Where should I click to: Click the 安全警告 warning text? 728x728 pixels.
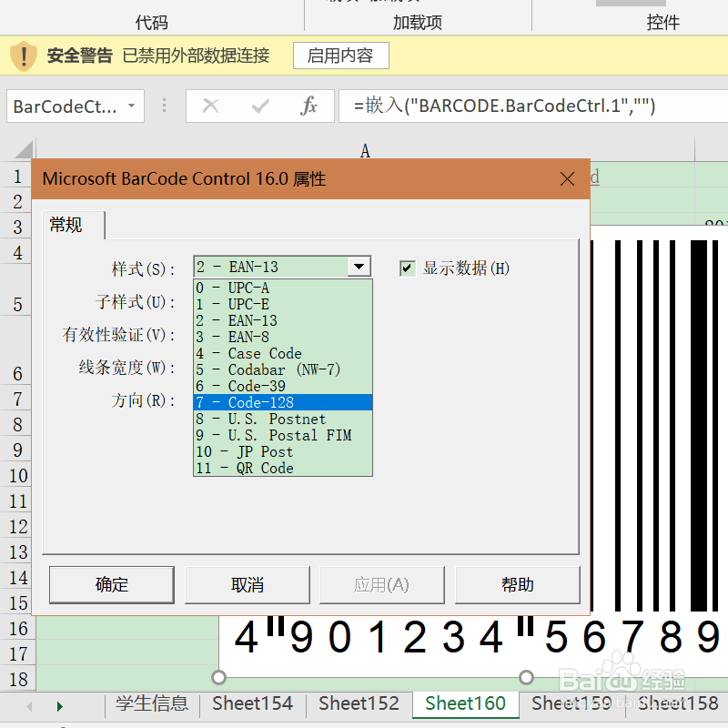click(80, 56)
